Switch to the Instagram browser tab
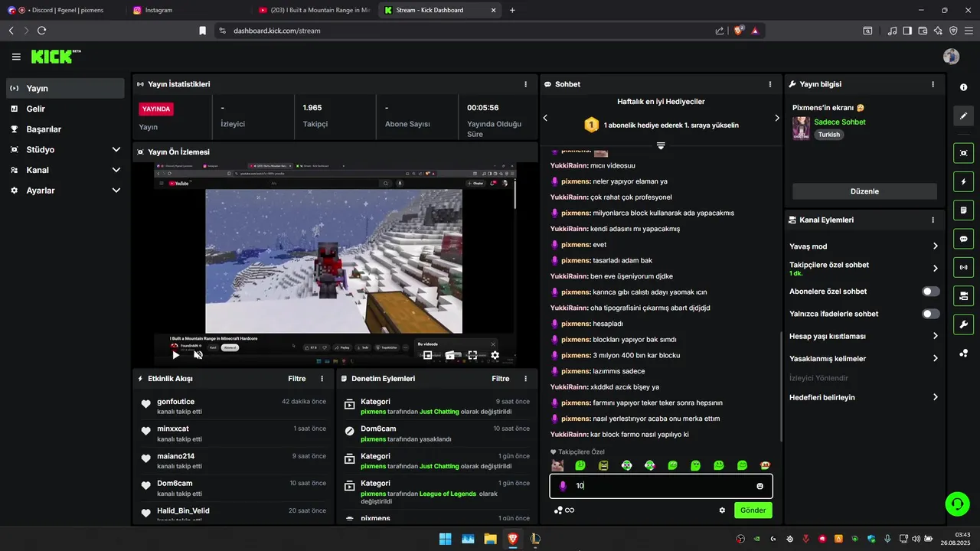Screen dimensions: 980x551 coord(186,10)
